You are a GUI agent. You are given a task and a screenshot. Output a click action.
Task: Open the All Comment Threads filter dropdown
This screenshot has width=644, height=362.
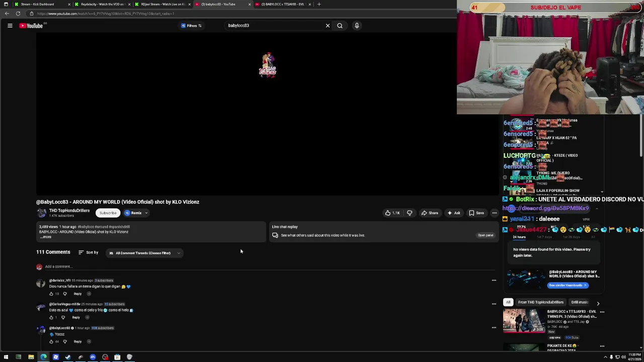(145, 253)
